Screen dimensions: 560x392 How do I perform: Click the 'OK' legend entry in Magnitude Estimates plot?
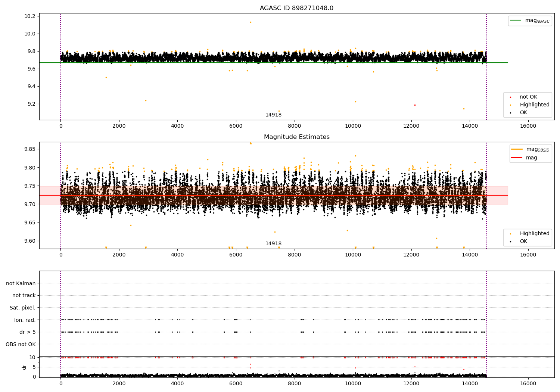coord(523,242)
